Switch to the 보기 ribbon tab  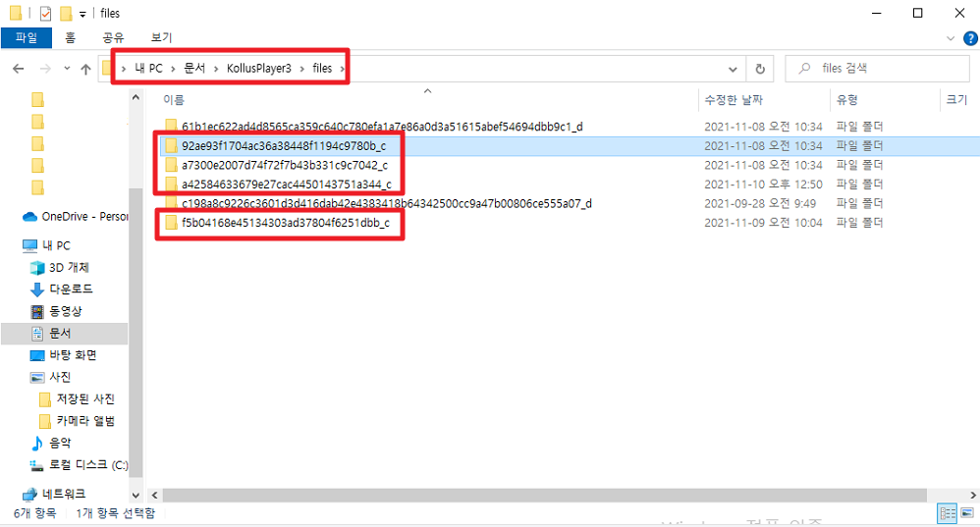(161, 37)
